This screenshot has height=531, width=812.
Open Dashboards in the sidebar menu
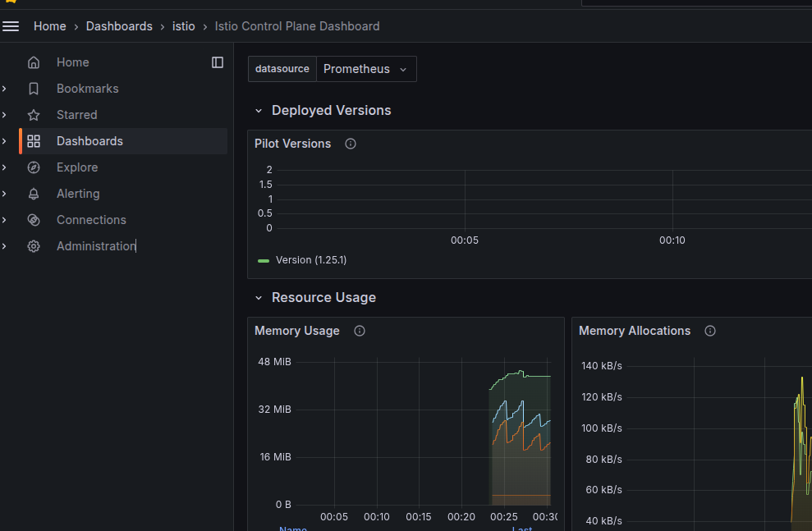point(89,141)
